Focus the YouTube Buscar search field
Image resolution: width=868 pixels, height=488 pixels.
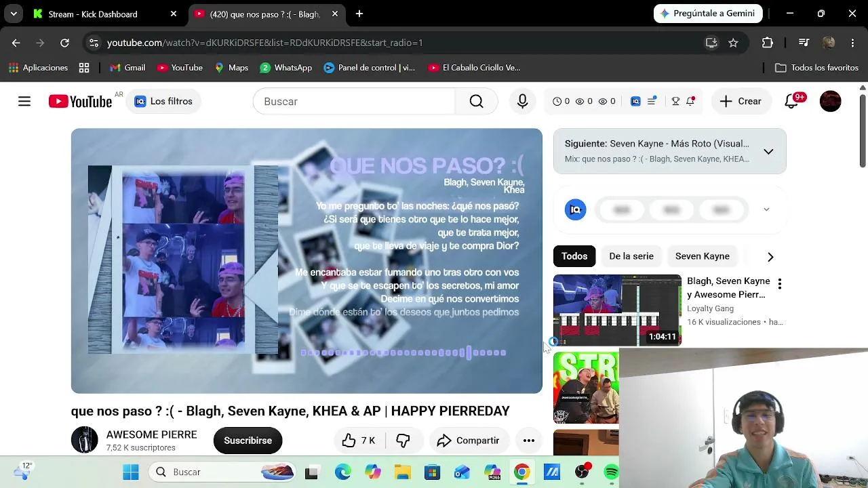click(354, 102)
